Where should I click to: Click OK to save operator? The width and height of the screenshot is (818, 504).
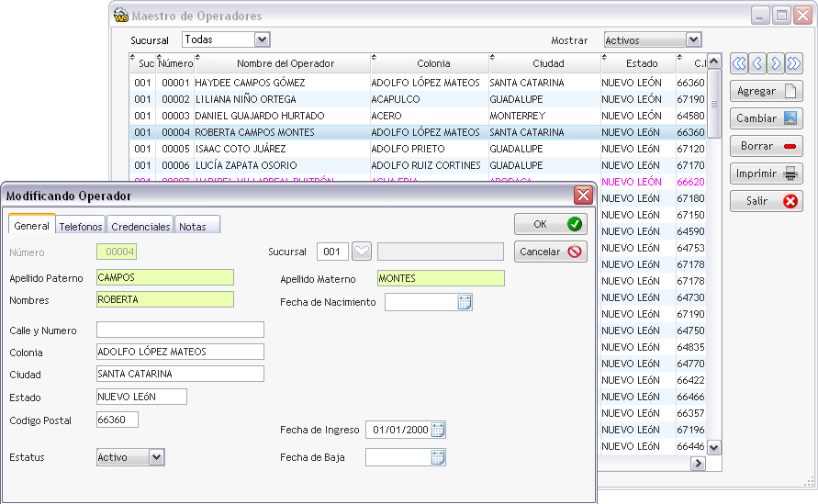pos(550,224)
